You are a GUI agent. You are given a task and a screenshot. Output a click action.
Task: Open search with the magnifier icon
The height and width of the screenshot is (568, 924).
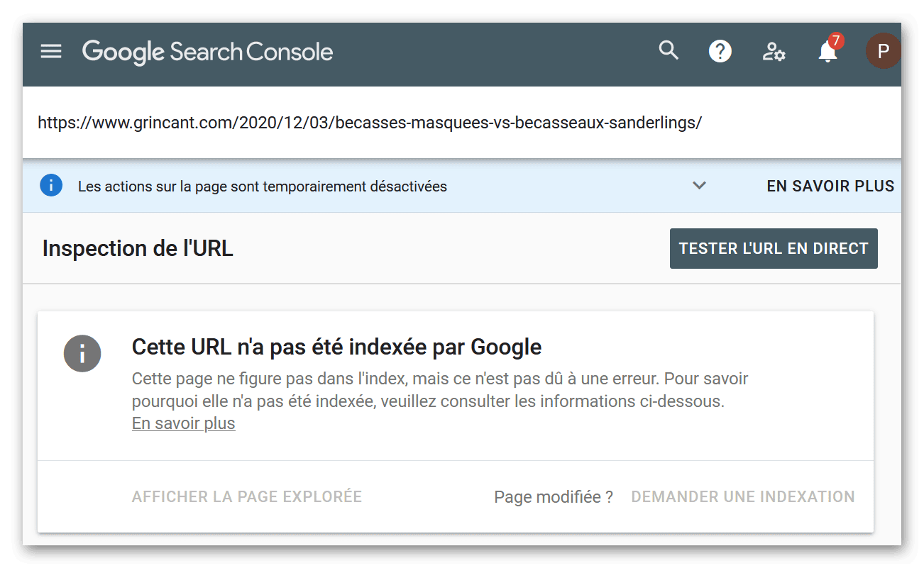[x=669, y=50]
